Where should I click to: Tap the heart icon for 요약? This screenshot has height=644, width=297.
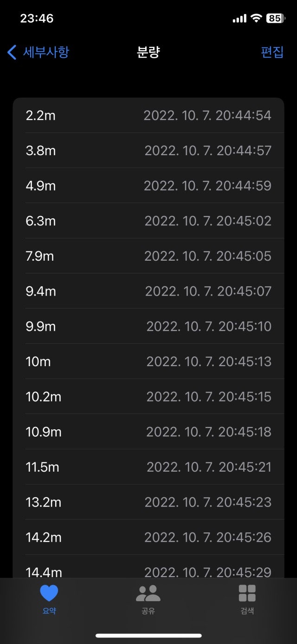[49, 593]
